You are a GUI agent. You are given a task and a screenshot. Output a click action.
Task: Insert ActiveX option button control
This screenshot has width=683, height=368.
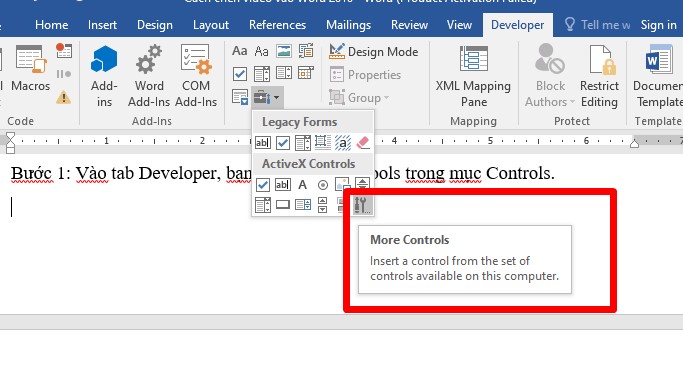click(322, 185)
